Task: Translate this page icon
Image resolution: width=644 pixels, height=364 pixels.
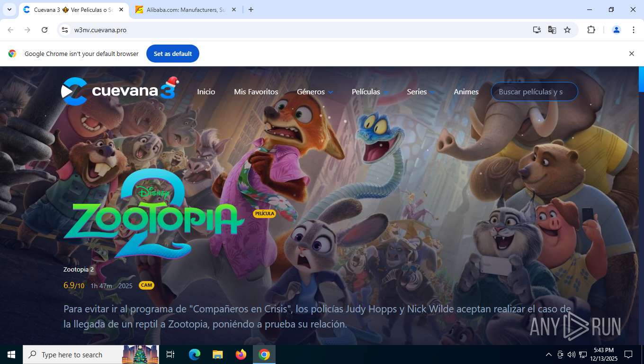Action: (552, 30)
